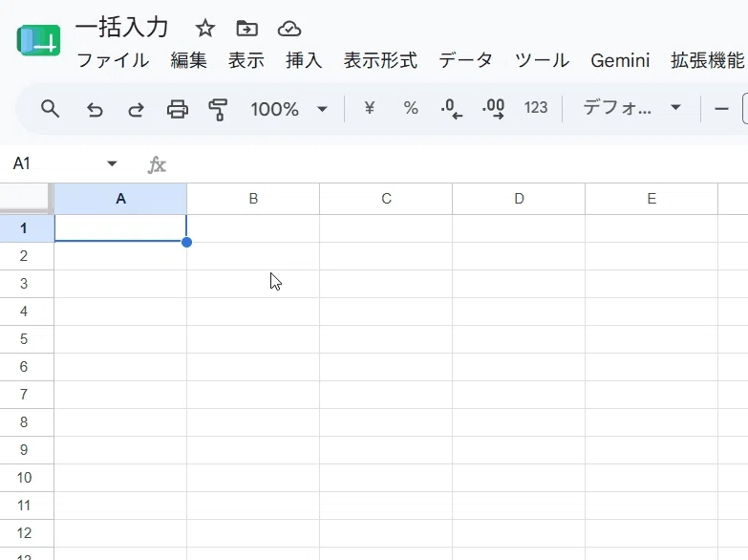Click the A1 name box
This screenshot has width=748, height=560.
53,163
